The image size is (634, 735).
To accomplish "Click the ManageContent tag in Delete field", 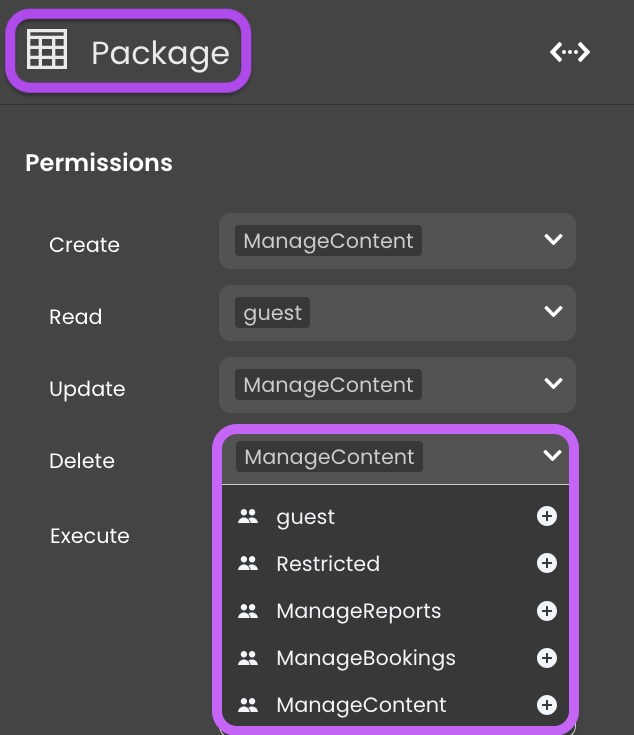I will point(329,457).
